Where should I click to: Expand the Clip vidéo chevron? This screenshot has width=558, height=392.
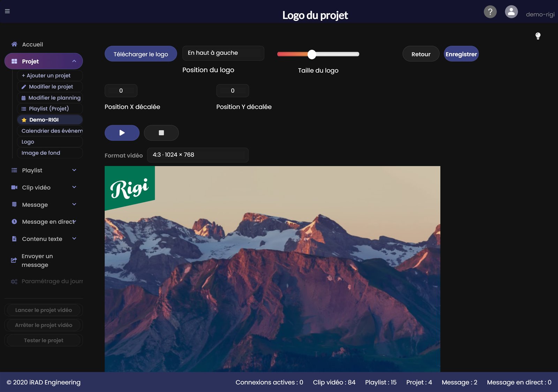pyautogui.click(x=74, y=187)
